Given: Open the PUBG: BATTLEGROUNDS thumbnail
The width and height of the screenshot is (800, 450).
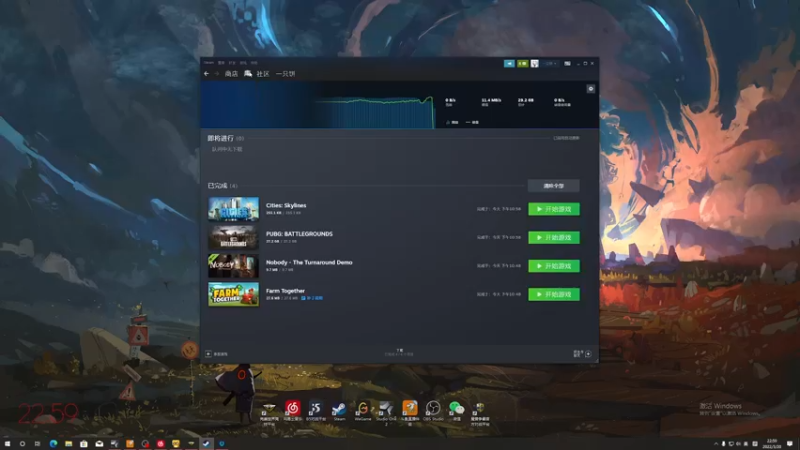Looking at the screenshot, I should coord(233,237).
